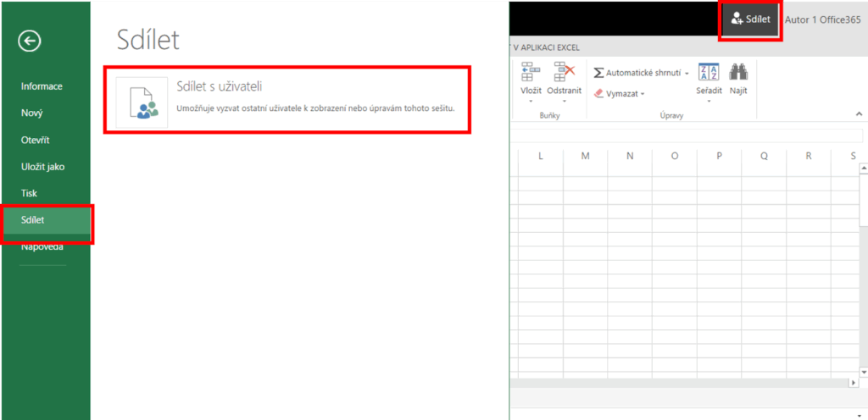Screen dimensions: 868x420
Task: Open the Informace menu item
Action: (42, 86)
